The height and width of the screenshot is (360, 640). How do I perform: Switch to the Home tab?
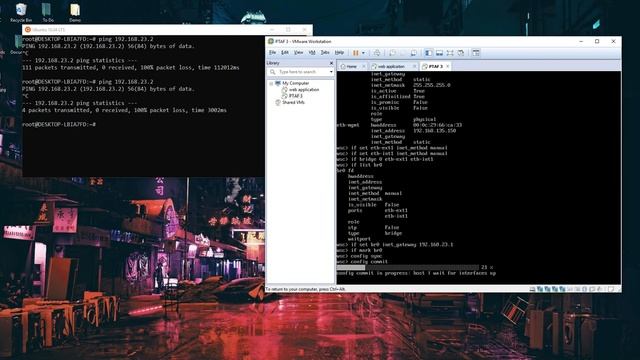pyautogui.click(x=351, y=66)
